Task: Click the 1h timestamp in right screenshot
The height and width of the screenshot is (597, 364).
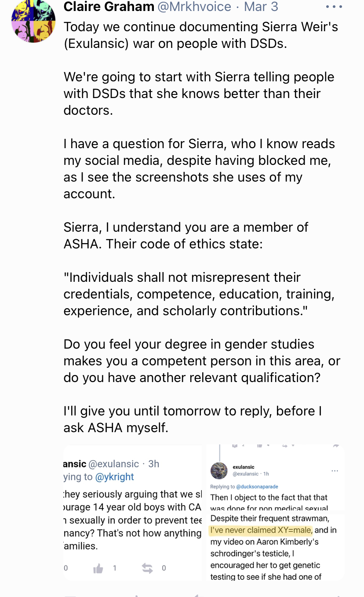Action: click(266, 474)
